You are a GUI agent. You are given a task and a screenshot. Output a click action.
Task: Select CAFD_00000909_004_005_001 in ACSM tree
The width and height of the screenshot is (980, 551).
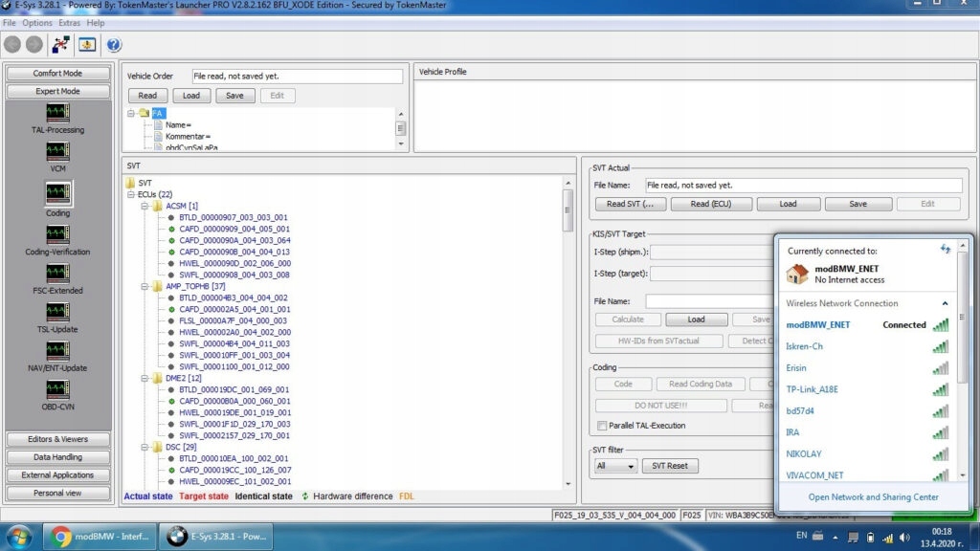[234, 229]
